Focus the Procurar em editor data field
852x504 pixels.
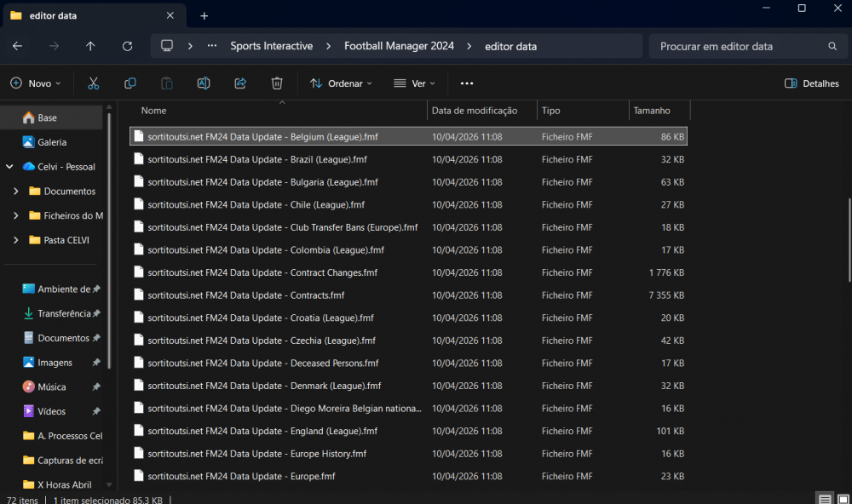pos(748,46)
